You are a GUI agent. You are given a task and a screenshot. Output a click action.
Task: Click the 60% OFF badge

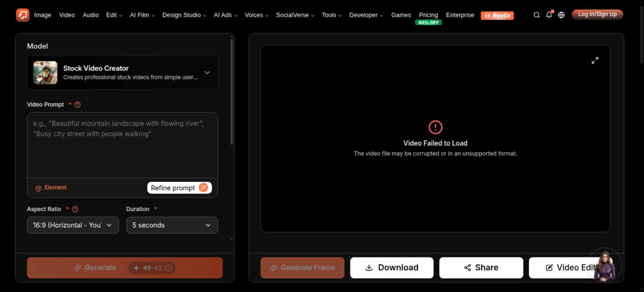(x=428, y=23)
